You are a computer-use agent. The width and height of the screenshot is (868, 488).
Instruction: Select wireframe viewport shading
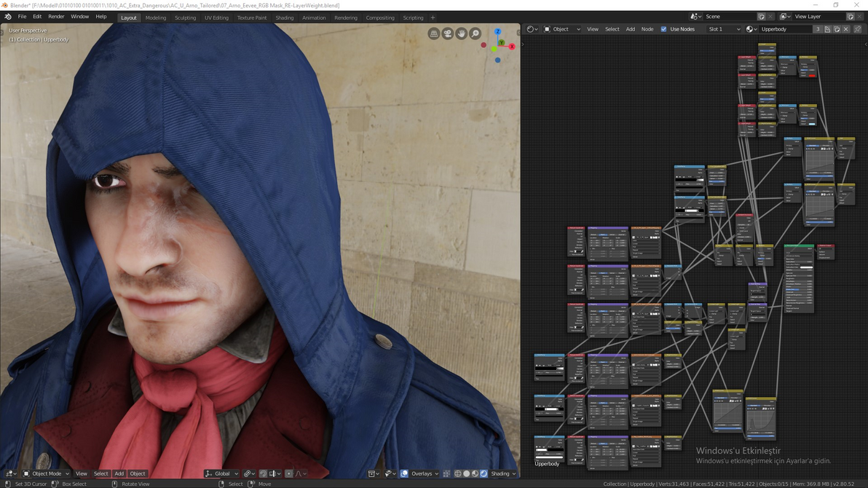458,473
